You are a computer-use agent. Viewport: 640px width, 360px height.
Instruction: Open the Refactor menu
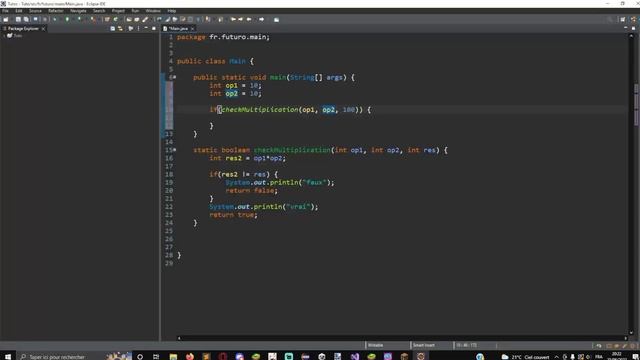(56, 11)
